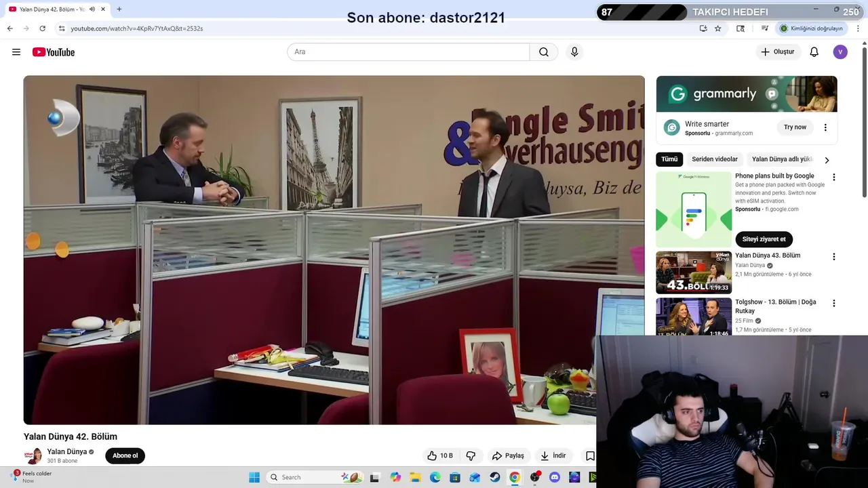Viewport: 868px width, 488px height.
Task: Open Discord from the taskbar
Action: 555,477
